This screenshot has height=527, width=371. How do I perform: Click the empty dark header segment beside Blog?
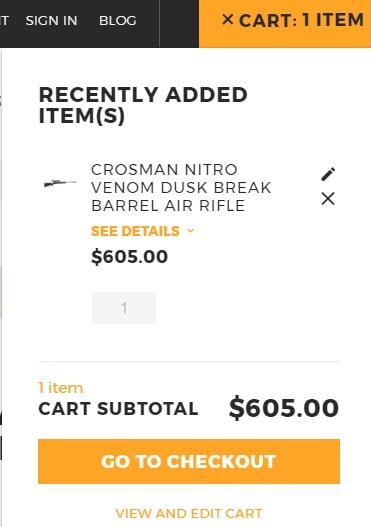point(179,24)
